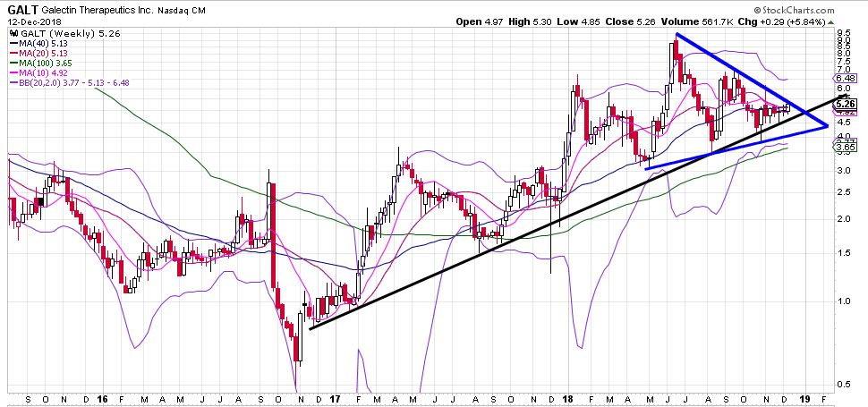
Task: Click the 9.5 label on price axis
Action: pos(844,32)
